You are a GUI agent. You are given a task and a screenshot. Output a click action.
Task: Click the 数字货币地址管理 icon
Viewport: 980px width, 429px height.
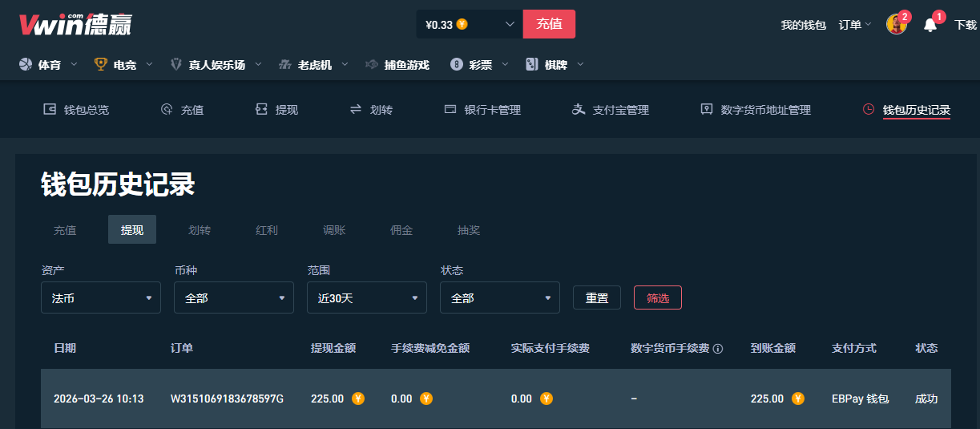tap(707, 109)
